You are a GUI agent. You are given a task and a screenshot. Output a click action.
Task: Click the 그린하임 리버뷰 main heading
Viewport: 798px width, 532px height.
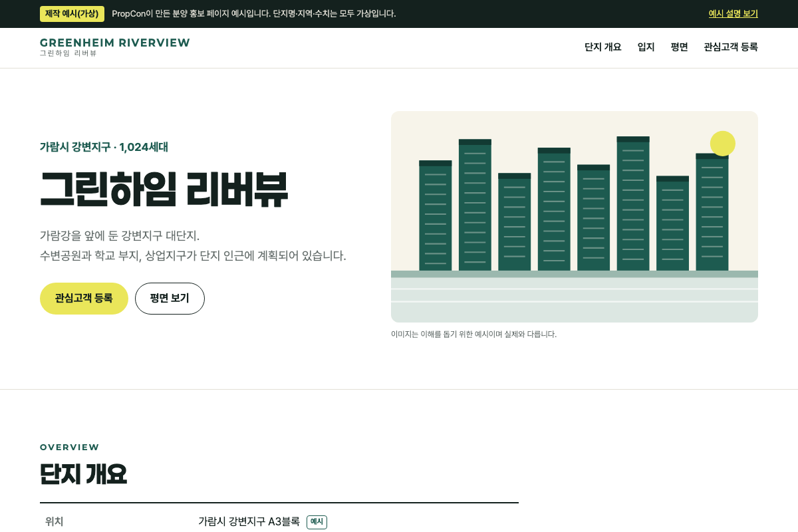164,190
